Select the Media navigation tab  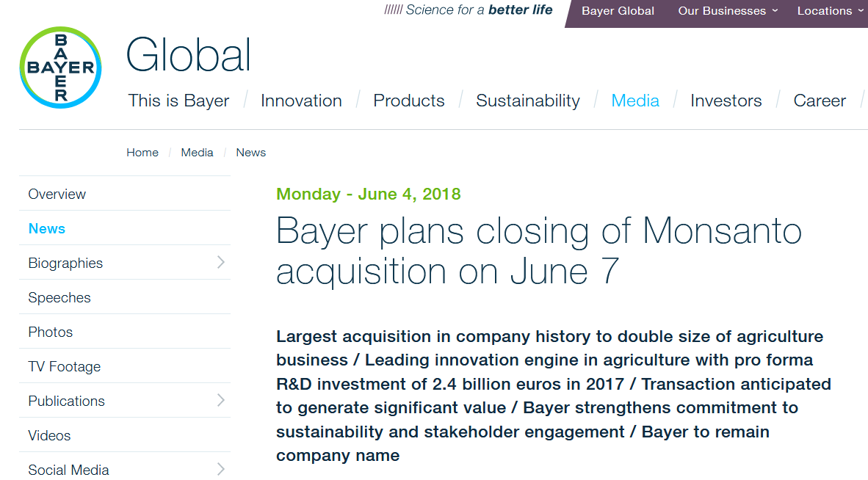click(x=635, y=101)
